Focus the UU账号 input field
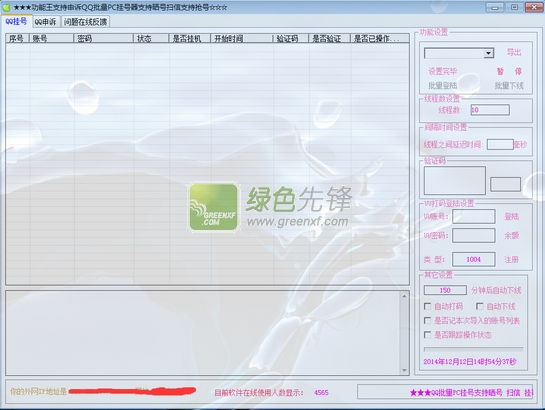 click(474, 216)
